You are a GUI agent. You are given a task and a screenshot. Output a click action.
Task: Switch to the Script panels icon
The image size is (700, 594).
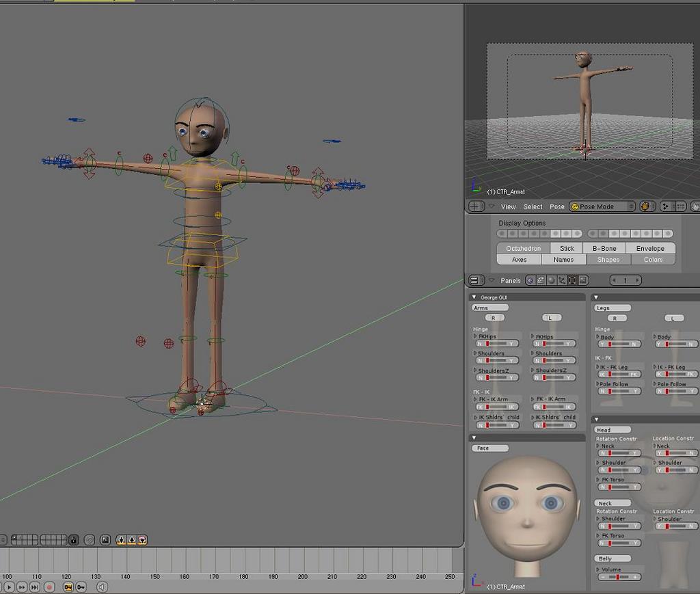[541, 280]
